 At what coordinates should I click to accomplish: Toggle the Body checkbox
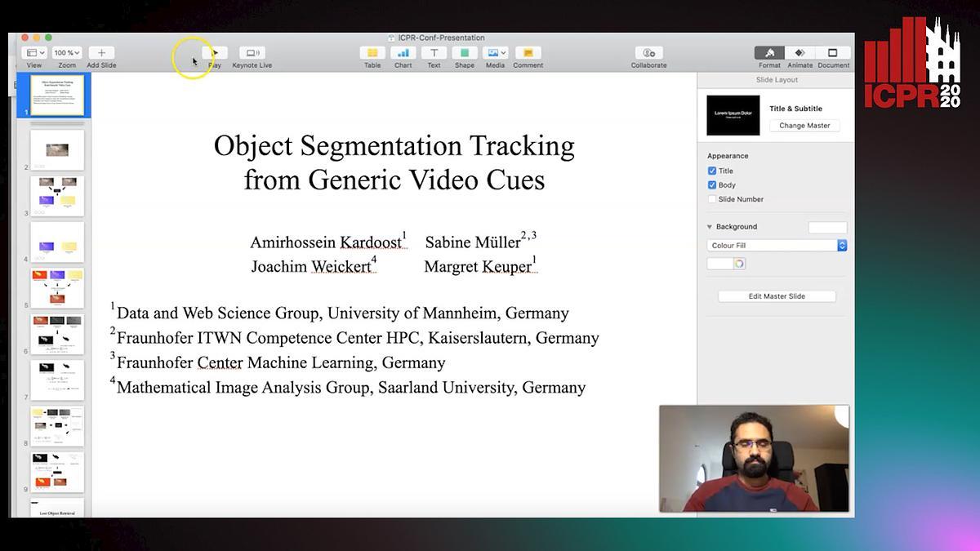(x=712, y=185)
